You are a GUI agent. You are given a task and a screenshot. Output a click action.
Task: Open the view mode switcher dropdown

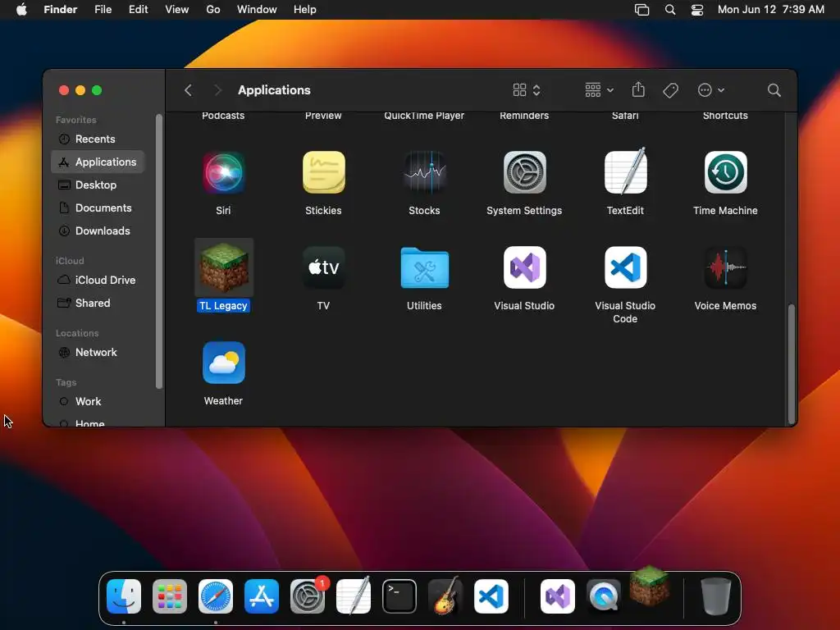click(527, 90)
